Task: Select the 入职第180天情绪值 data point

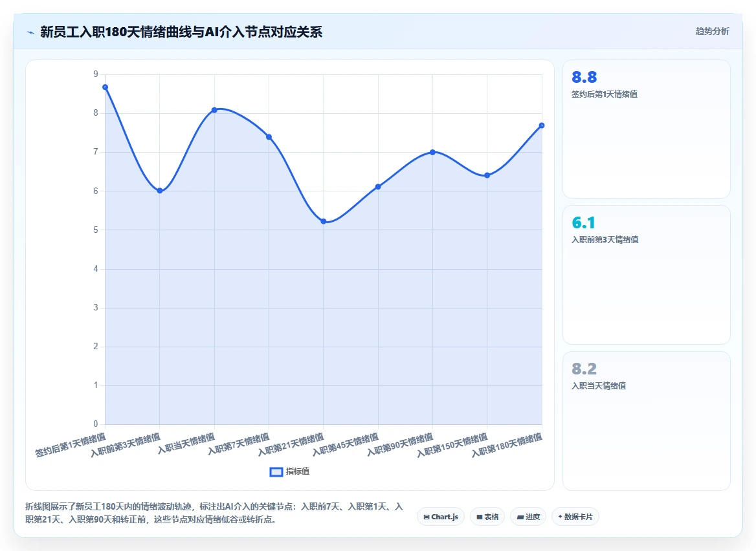Action: click(x=542, y=125)
